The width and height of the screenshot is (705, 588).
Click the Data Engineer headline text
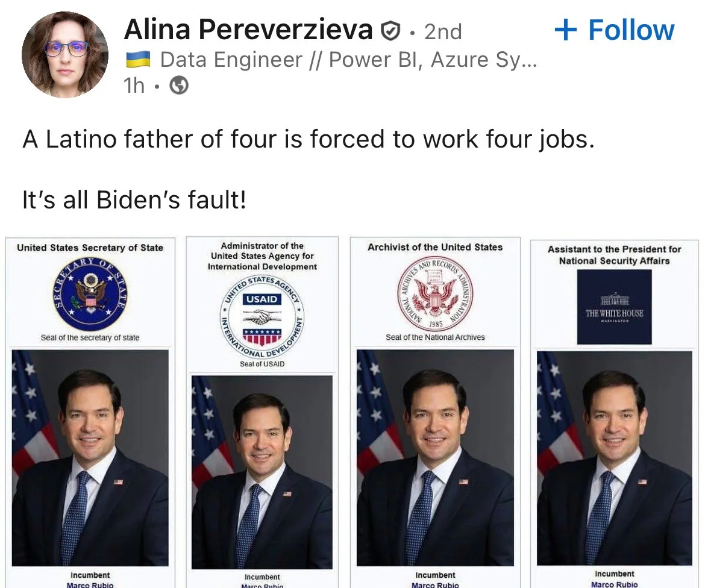(348, 60)
